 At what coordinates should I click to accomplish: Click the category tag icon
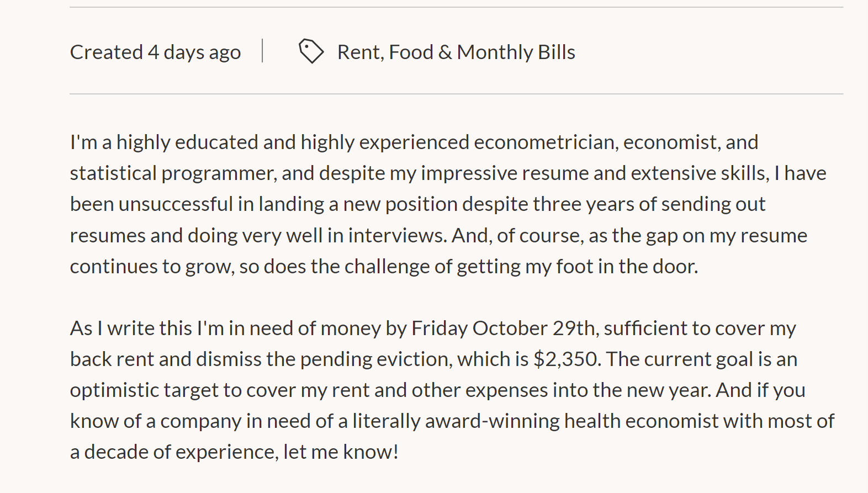(x=311, y=51)
